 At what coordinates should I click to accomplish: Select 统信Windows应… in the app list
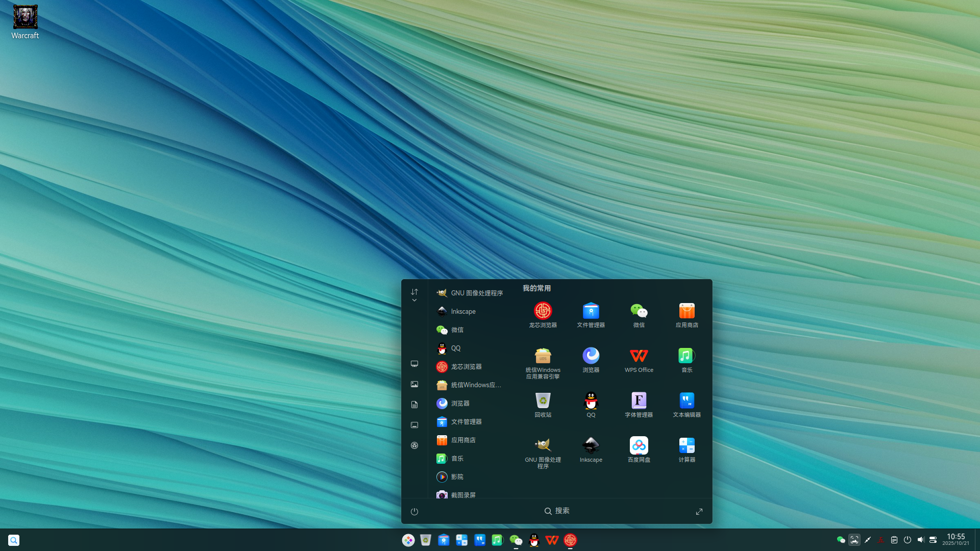click(470, 385)
